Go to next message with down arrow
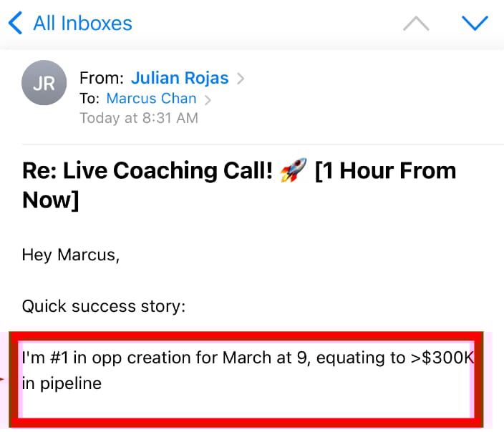The image size is (504, 432). pos(475,24)
